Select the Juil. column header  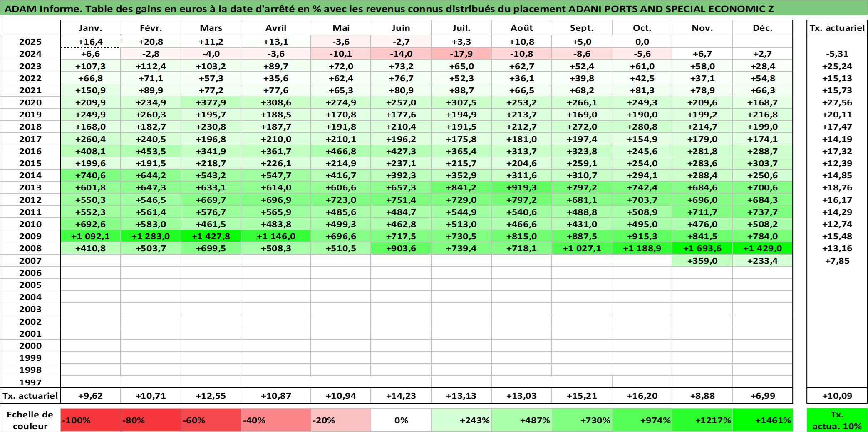461,28
